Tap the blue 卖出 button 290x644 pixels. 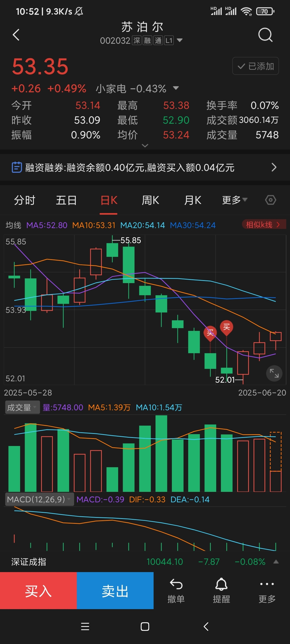pos(115,591)
